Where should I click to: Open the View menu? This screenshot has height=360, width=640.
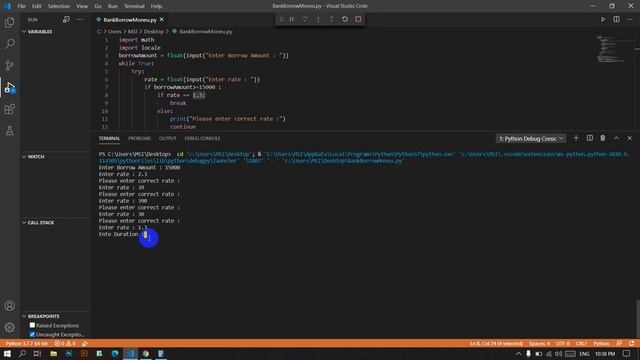(x=82, y=6)
